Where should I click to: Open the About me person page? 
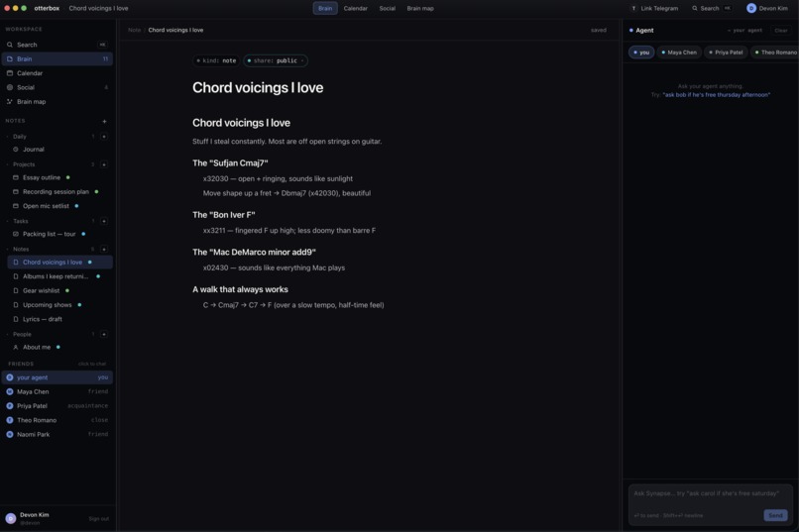click(x=60, y=347)
